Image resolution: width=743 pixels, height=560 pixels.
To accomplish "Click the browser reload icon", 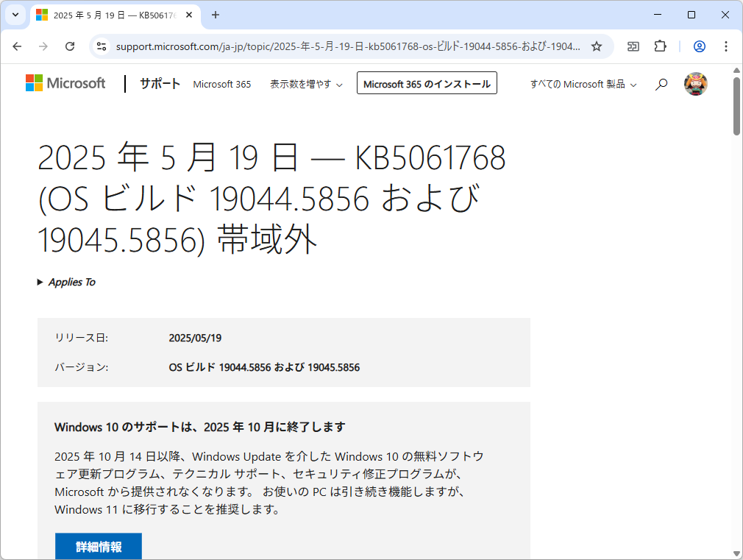I will (x=70, y=46).
